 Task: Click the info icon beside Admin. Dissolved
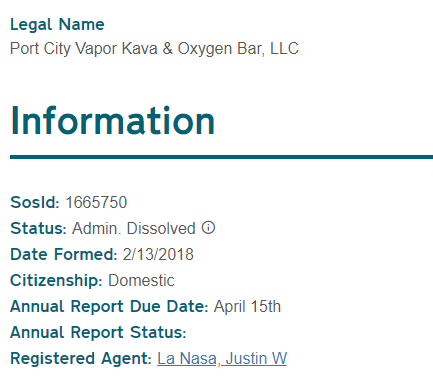click(208, 228)
